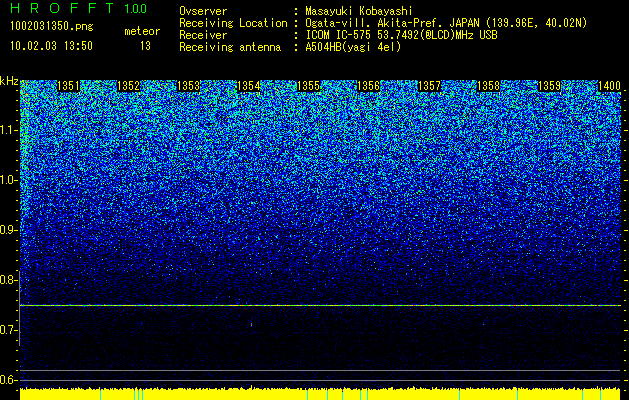
Task: Click the 1400 time marker
Action: point(609,86)
